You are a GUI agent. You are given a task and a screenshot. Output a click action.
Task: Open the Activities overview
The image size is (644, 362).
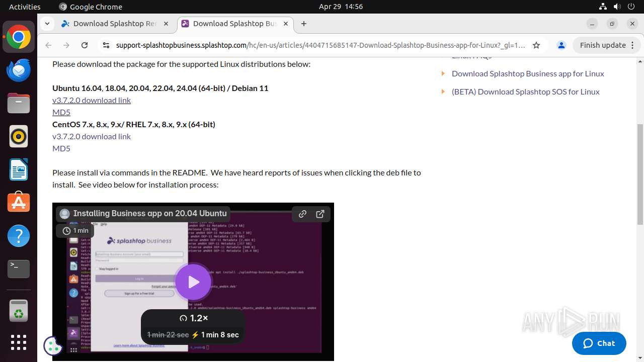(x=25, y=7)
